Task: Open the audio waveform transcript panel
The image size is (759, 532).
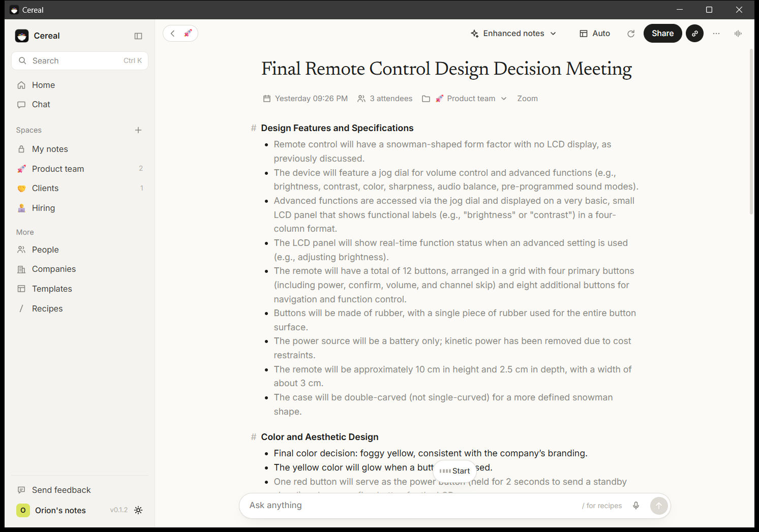Action: click(x=738, y=34)
